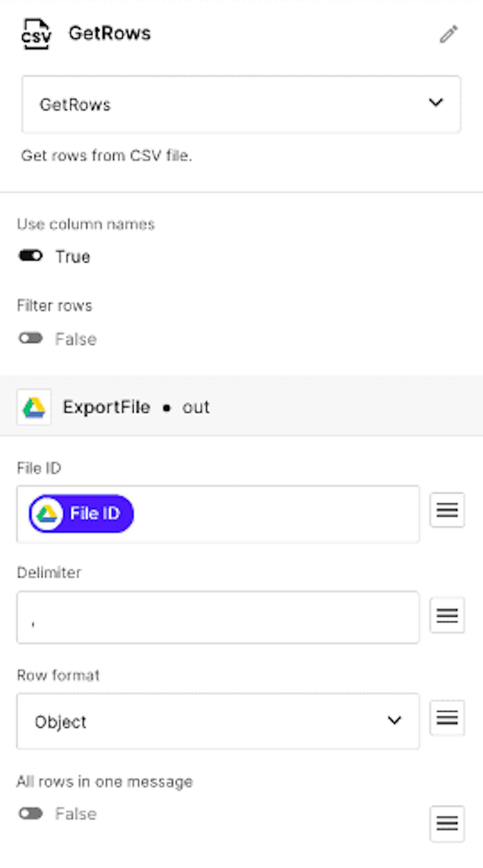Expand the Row format Object dropdown
The height and width of the screenshot is (868, 483).
tap(218, 721)
